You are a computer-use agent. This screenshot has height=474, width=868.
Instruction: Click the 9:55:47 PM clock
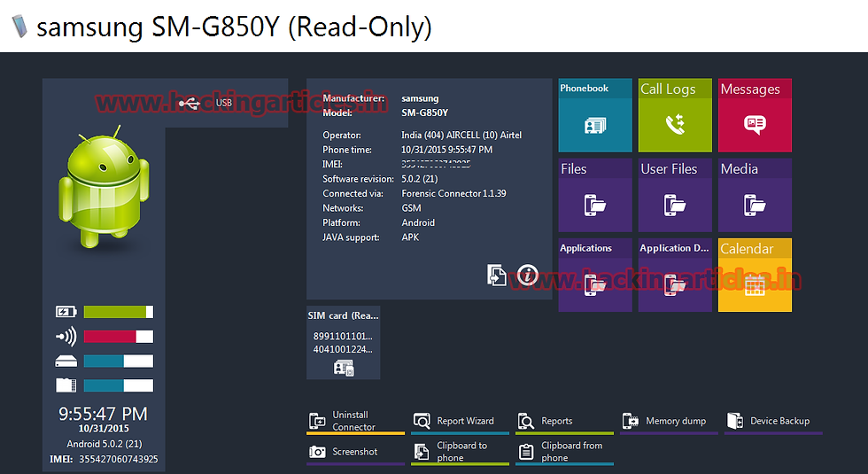click(x=104, y=414)
